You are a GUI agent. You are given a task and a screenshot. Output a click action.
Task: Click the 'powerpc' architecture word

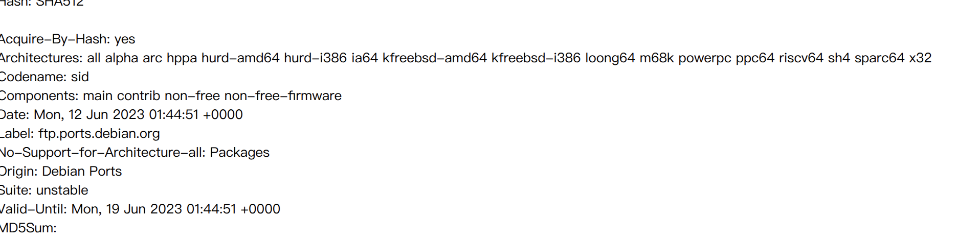[705, 58]
